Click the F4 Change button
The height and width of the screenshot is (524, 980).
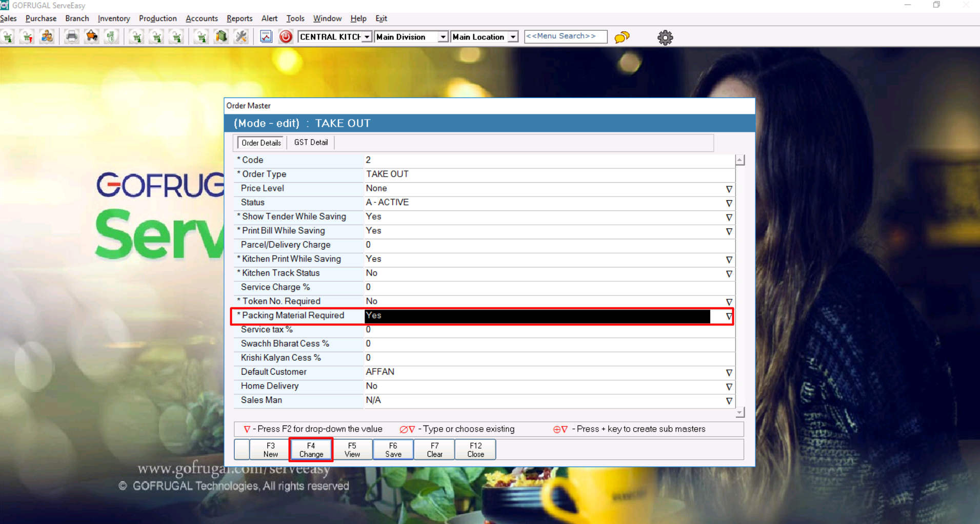click(x=311, y=450)
